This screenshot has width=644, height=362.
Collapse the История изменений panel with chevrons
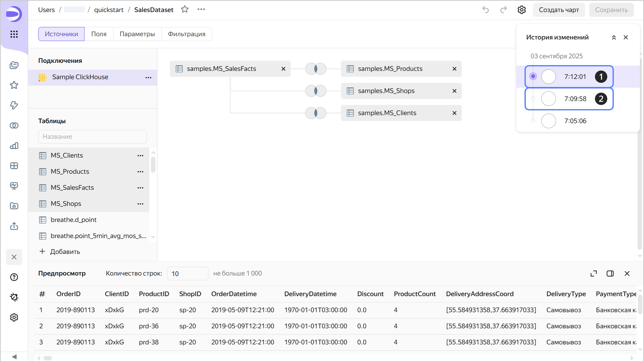click(614, 37)
